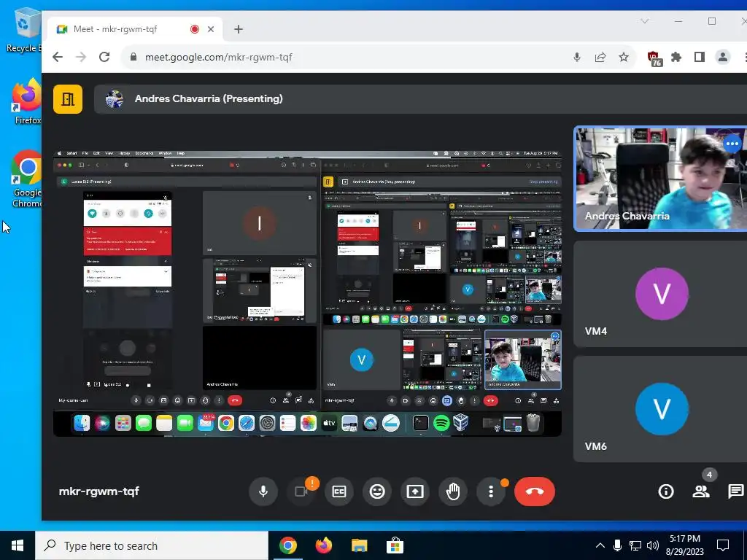Reload the Meet page
Screen dimensions: 747x560
point(104,57)
